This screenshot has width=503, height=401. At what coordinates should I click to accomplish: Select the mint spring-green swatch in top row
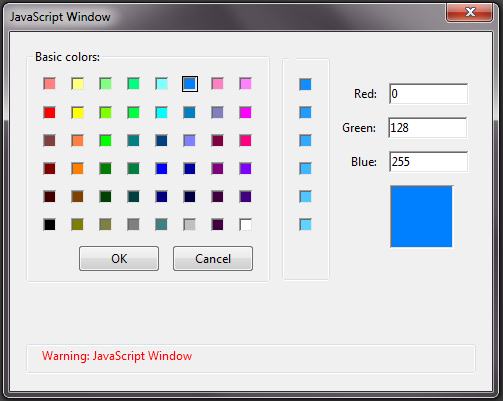133,84
